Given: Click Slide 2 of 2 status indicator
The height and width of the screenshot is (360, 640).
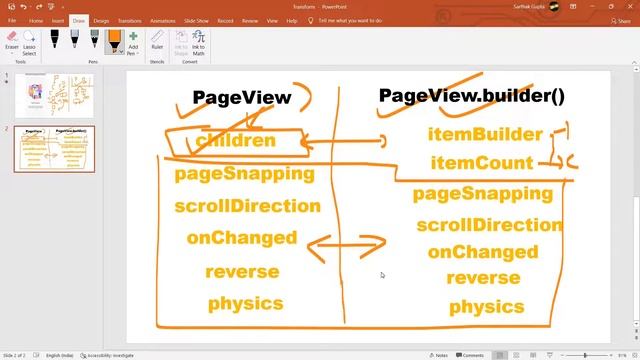Looking at the screenshot, I should point(14,356).
